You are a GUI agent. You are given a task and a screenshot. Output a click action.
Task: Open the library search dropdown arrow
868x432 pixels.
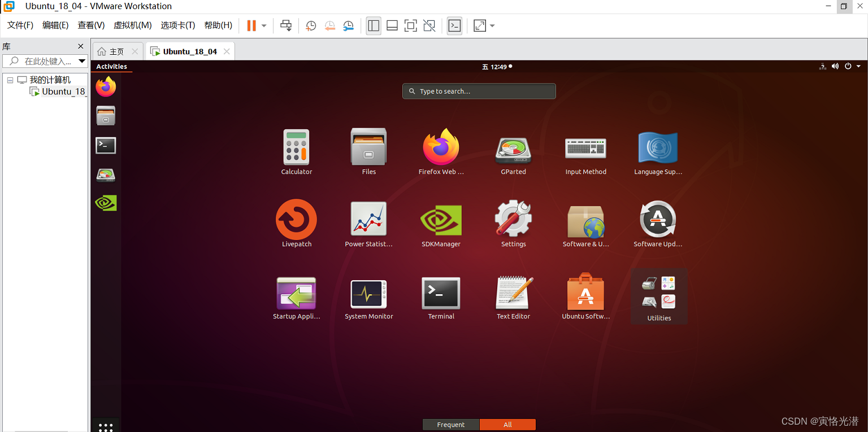[82, 61]
